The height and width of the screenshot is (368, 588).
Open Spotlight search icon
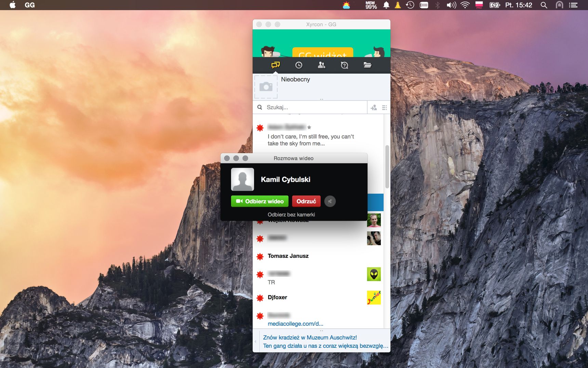[x=544, y=5]
